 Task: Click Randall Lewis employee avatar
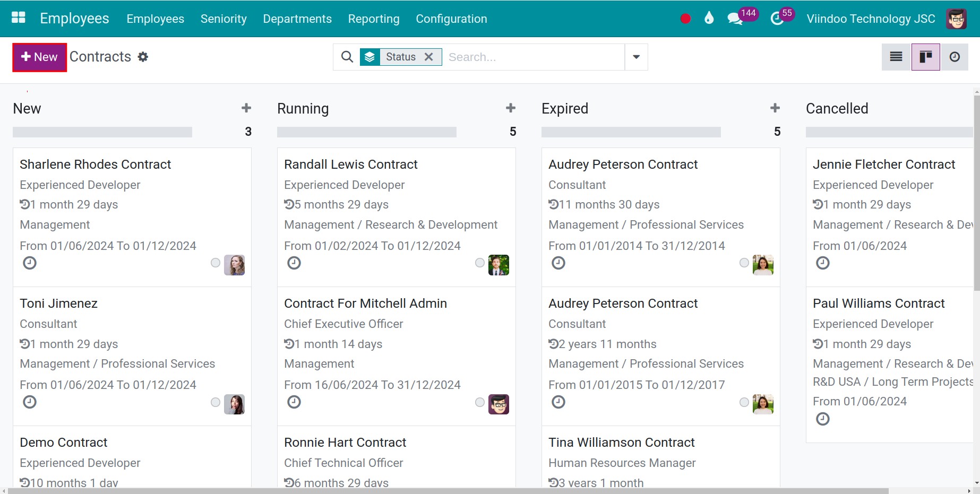tap(498, 265)
